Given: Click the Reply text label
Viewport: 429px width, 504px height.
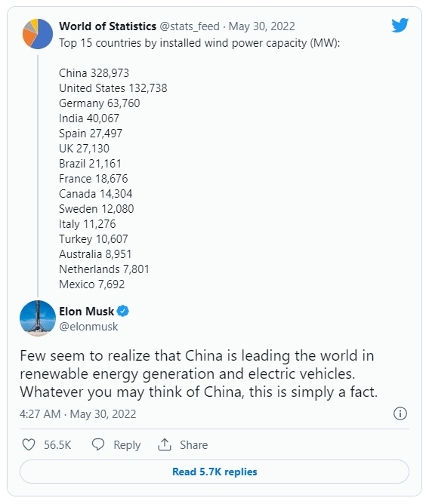Looking at the screenshot, I should click(x=127, y=445).
